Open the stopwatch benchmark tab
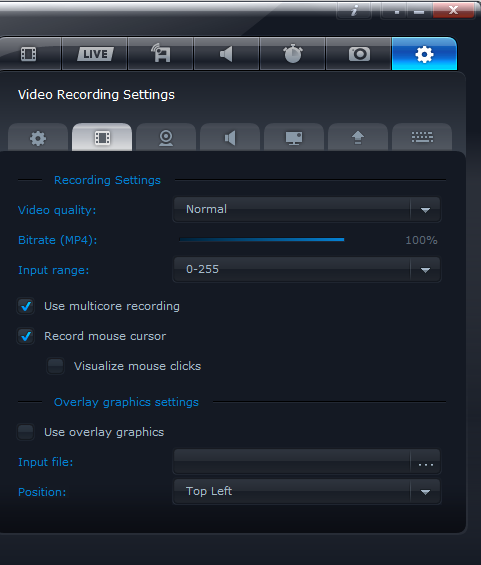This screenshot has height=565, width=481. tap(293, 54)
